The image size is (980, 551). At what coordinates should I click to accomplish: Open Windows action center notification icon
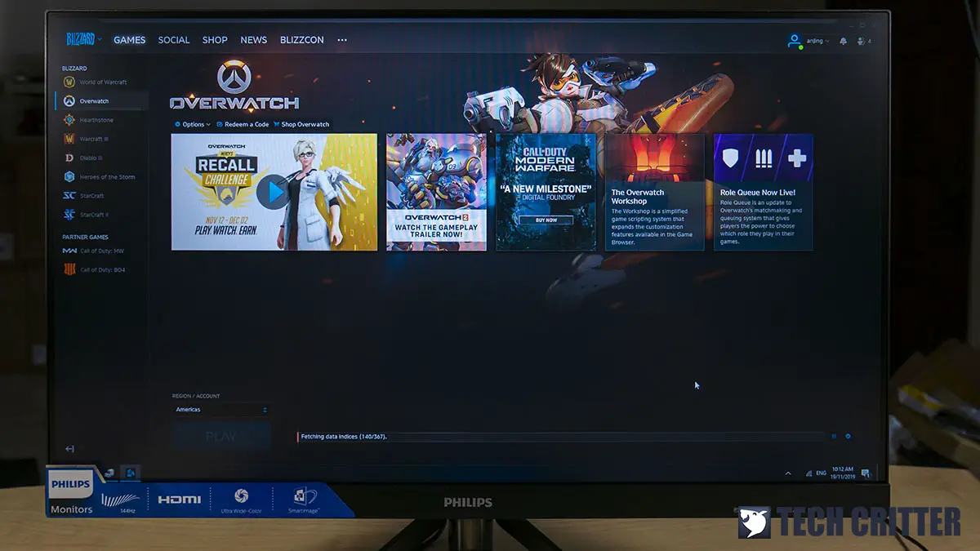pyautogui.click(x=865, y=473)
